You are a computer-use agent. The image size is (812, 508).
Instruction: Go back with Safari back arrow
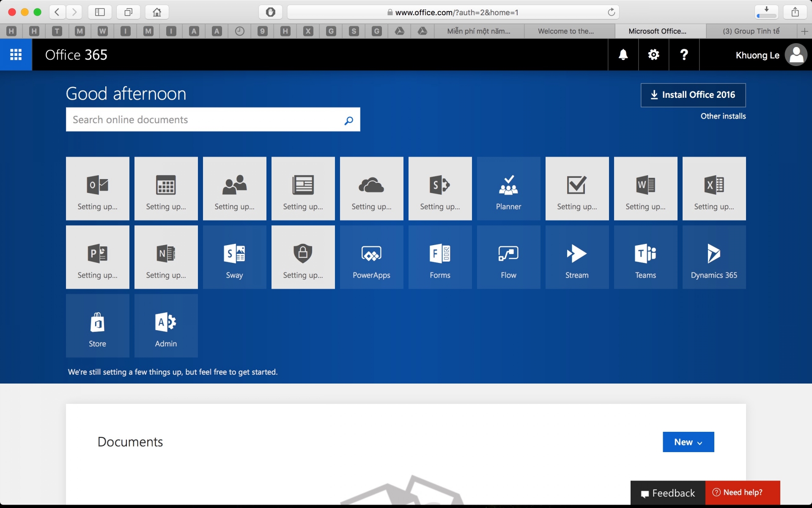click(x=58, y=12)
